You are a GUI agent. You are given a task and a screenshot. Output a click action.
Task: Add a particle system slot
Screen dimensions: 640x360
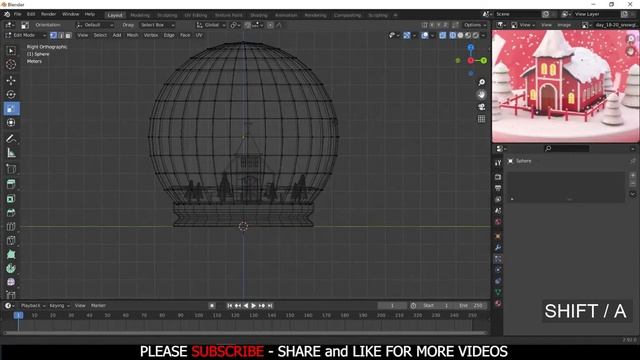tap(633, 176)
